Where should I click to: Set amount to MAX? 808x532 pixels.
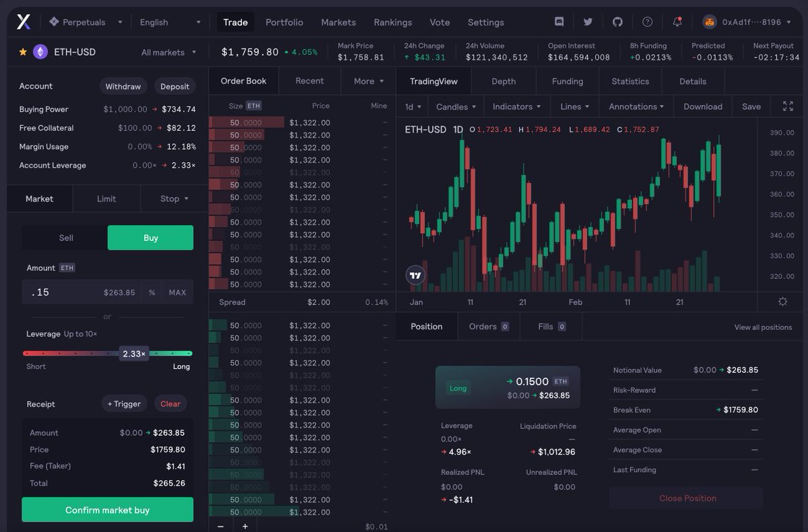[x=178, y=292]
